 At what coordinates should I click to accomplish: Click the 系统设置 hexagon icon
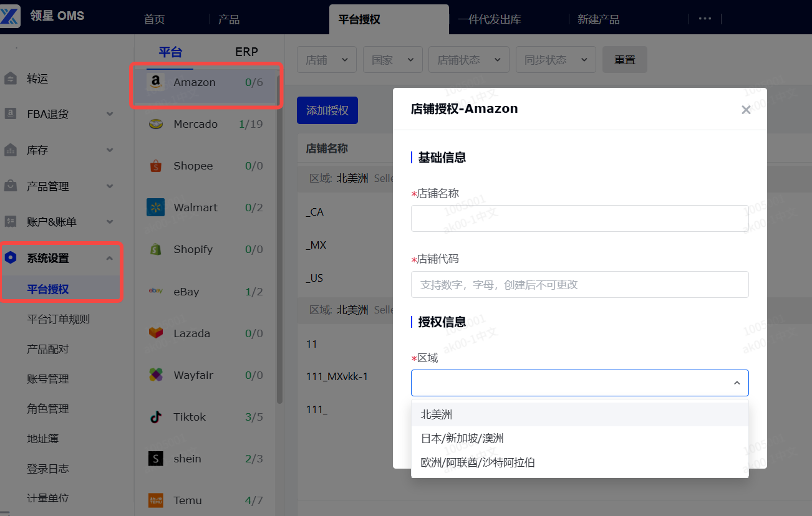click(x=11, y=258)
